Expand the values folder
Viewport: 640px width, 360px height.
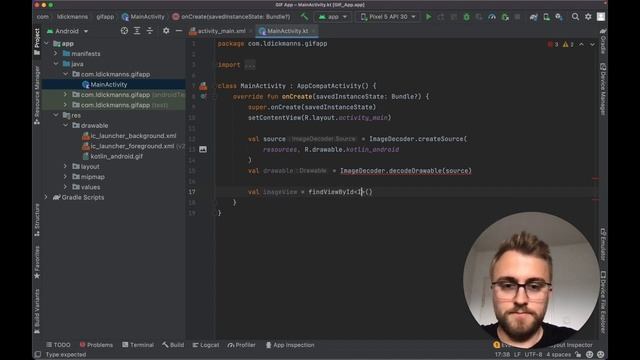[x=65, y=187]
